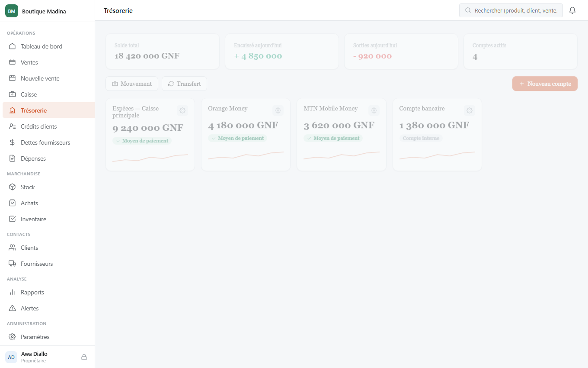Image resolution: width=588 pixels, height=368 pixels.
Task: Click the lock icon beside Awa Diallo
Action: 84,357
